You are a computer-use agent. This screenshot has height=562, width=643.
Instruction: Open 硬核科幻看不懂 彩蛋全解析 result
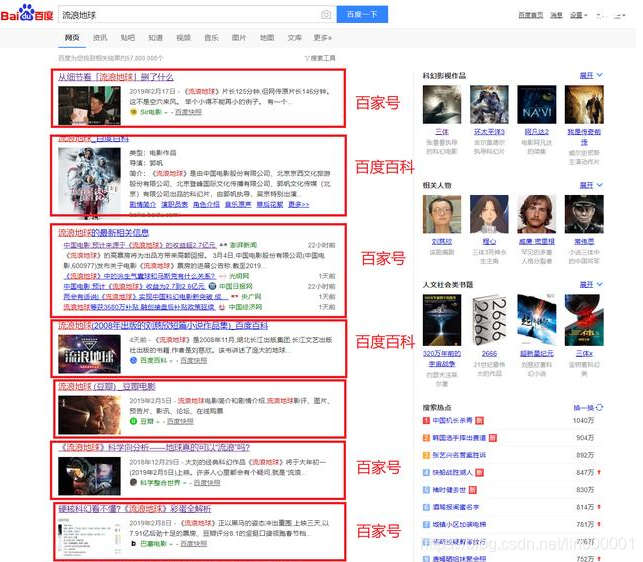[x=135, y=509]
